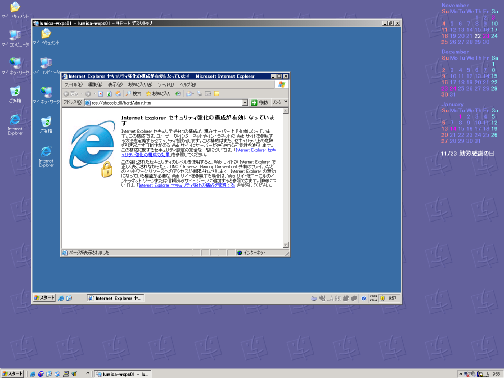Click the clock in local system tray
Screen dimensions: 504x378
coord(497,374)
